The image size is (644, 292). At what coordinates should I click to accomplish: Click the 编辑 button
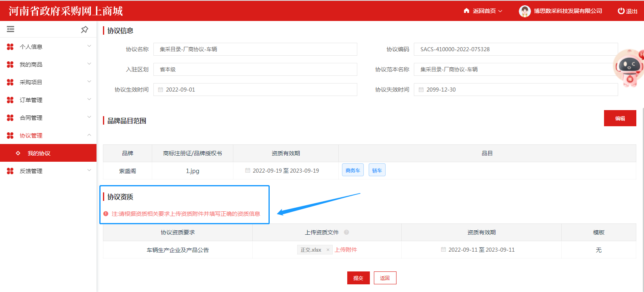(620, 118)
